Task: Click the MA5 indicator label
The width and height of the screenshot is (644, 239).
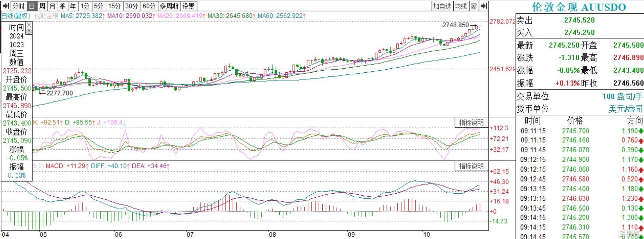Action: click(x=82, y=16)
